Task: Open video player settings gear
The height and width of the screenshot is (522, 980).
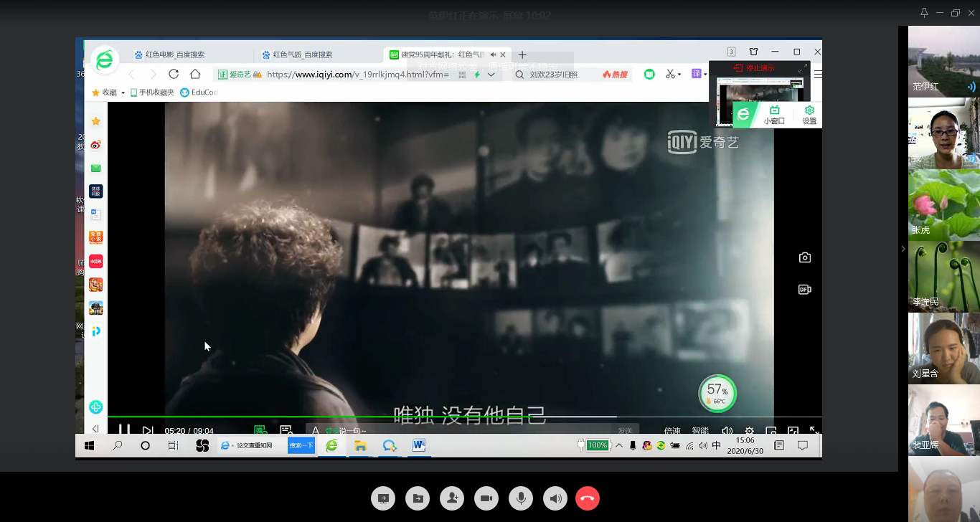Action: pyautogui.click(x=749, y=430)
